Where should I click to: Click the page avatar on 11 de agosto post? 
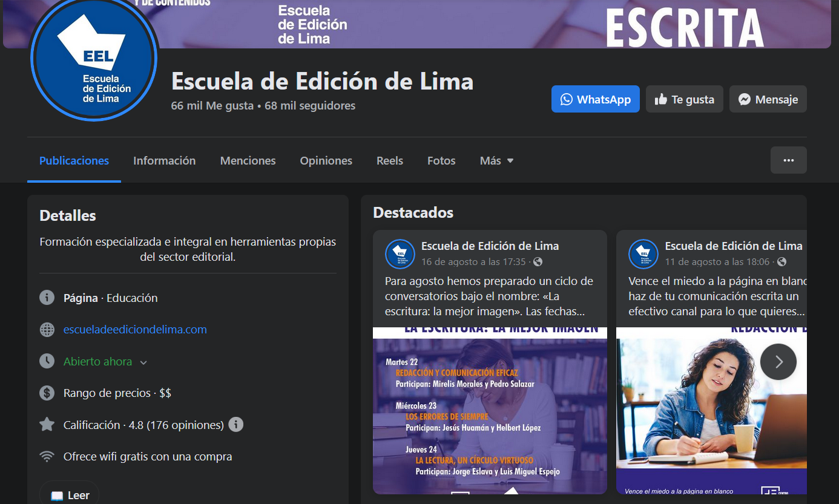(x=643, y=254)
